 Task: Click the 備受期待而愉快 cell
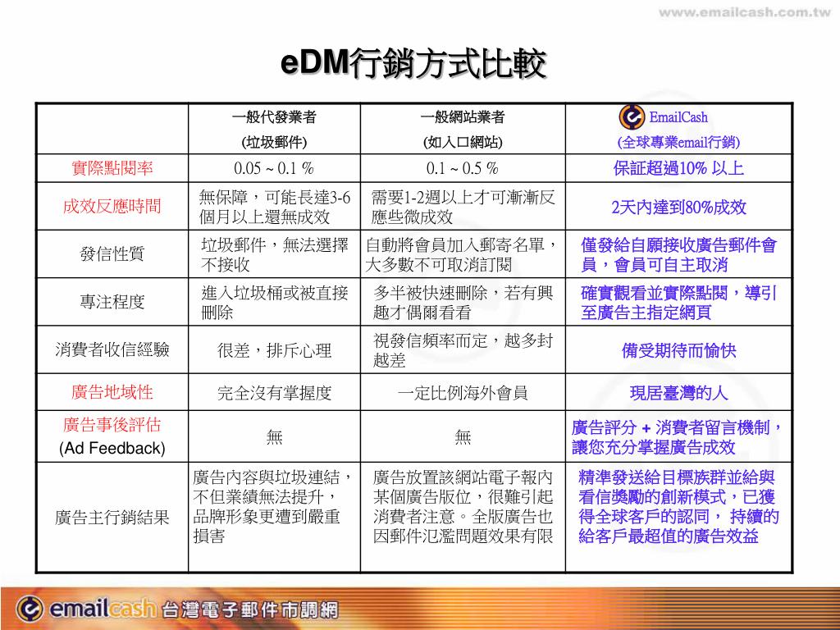tap(678, 350)
